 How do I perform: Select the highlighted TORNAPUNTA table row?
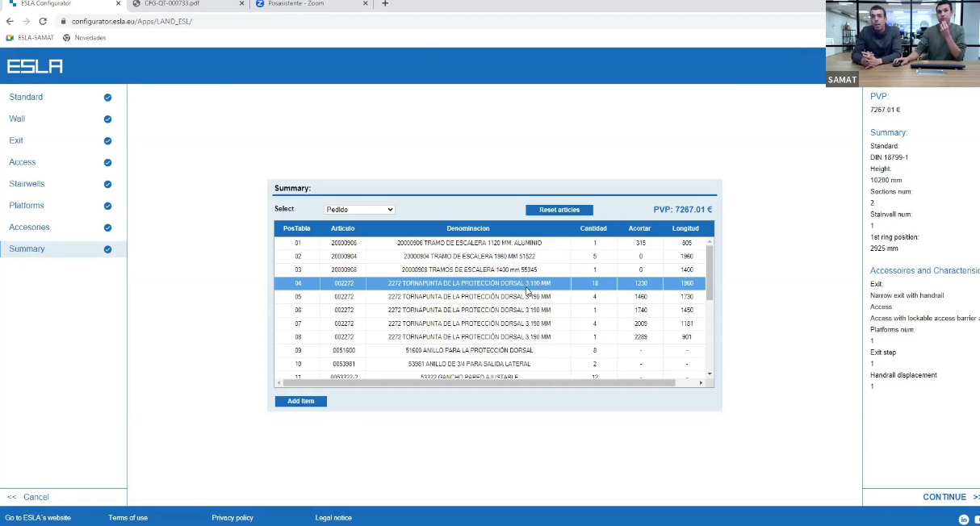click(x=468, y=283)
